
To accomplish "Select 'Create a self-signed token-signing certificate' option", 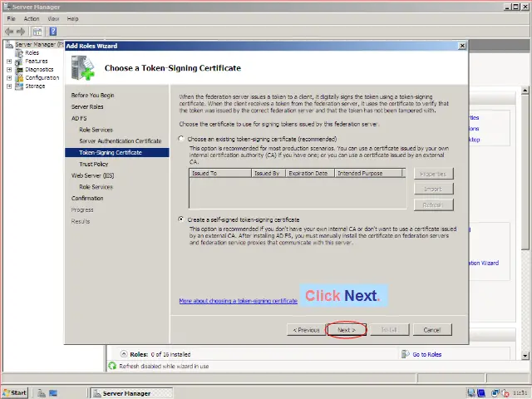I will [x=181, y=219].
